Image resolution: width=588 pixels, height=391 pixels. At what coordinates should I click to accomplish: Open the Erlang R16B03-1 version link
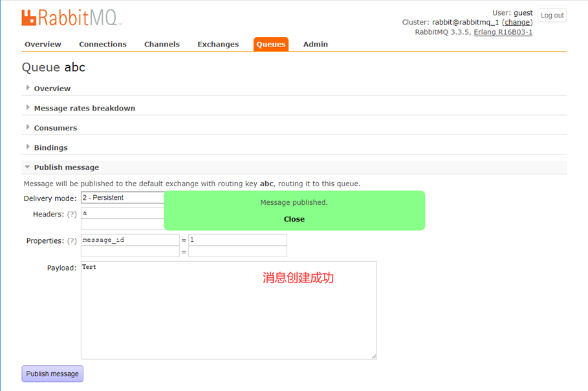[x=503, y=32]
